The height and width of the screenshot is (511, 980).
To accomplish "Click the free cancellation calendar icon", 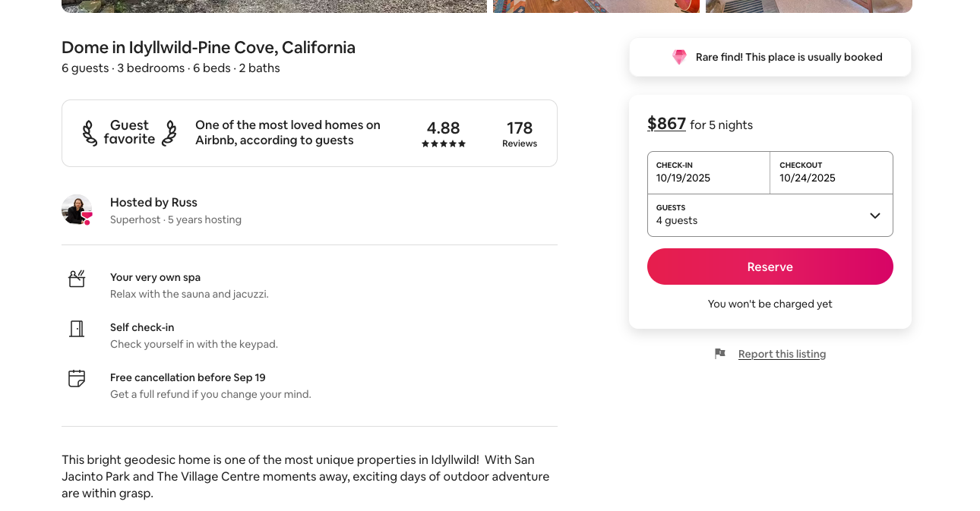I will coord(77,378).
